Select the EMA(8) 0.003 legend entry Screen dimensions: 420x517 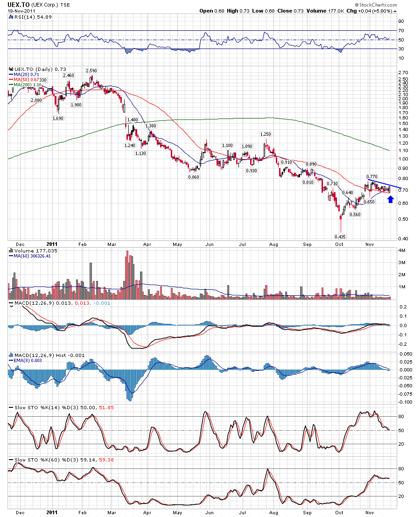(25, 361)
